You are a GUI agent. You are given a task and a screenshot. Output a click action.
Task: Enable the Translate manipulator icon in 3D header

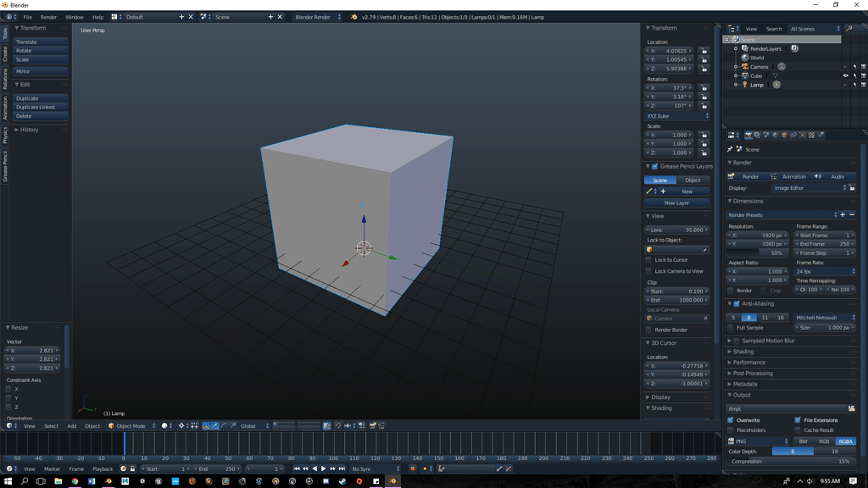(214, 426)
